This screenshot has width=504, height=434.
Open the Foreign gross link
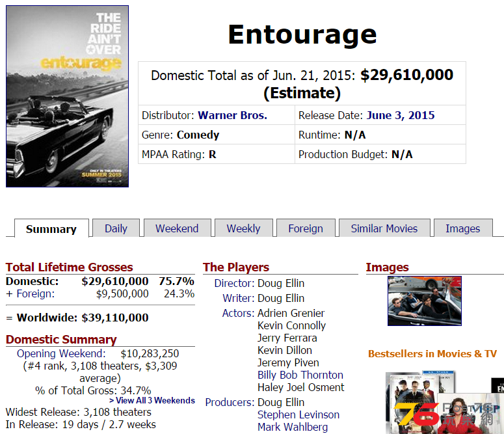[x=36, y=293]
